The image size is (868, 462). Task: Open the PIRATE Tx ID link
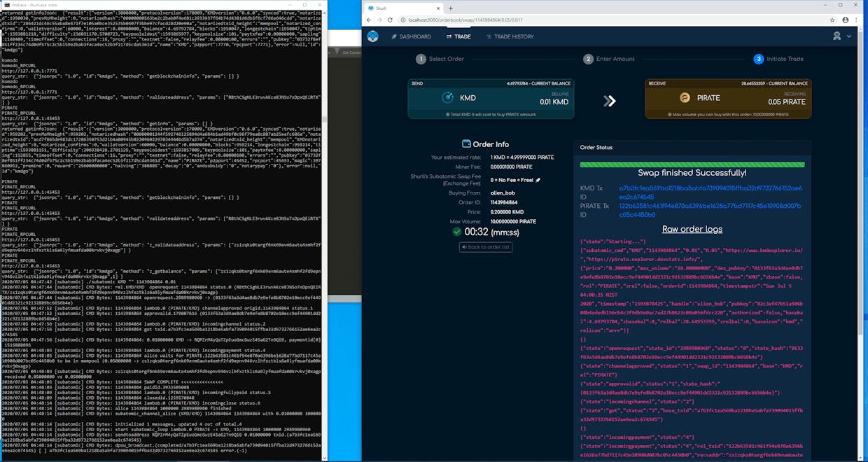pyautogui.click(x=710, y=210)
